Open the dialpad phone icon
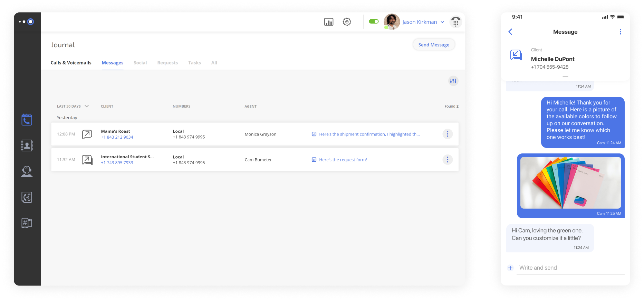This screenshot has width=644, height=301. tap(456, 22)
